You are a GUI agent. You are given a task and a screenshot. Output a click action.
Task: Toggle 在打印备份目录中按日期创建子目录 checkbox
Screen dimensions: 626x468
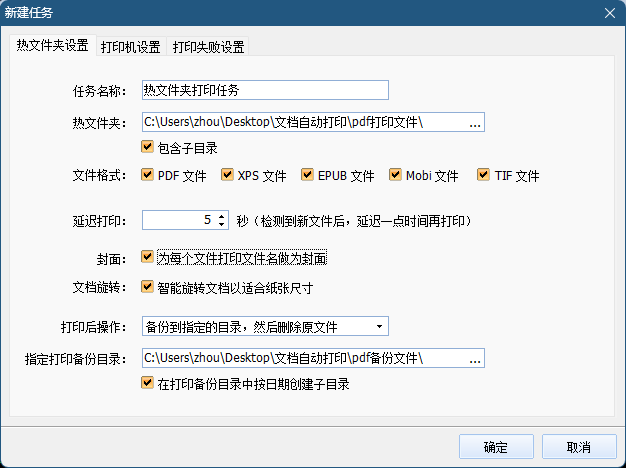point(147,383)
